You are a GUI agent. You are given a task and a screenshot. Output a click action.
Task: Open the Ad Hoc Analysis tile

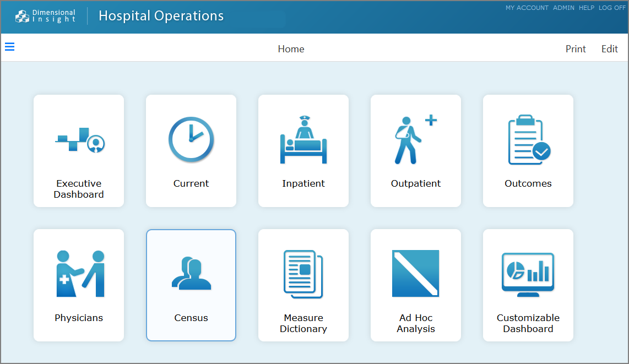(416, 285)
